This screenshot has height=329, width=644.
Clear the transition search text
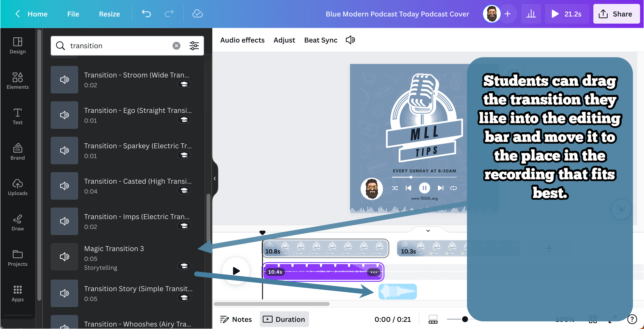click(176, 46)
